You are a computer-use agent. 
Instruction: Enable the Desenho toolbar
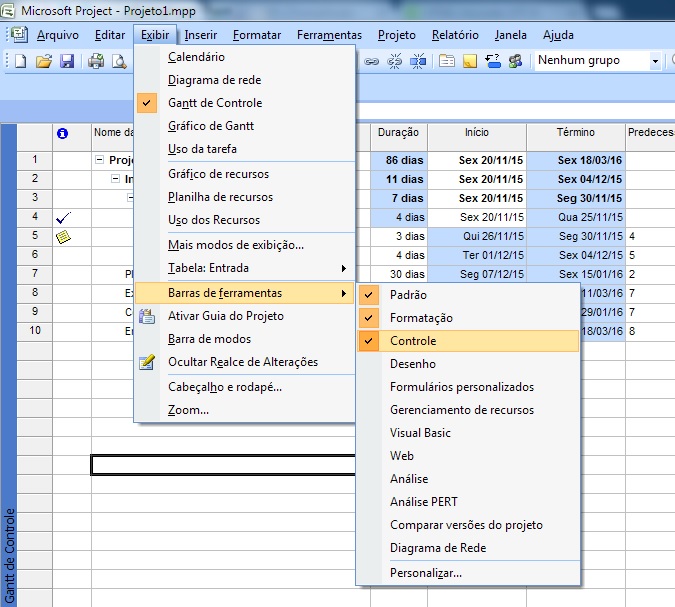pyautogui.click(x=468, y=364)
